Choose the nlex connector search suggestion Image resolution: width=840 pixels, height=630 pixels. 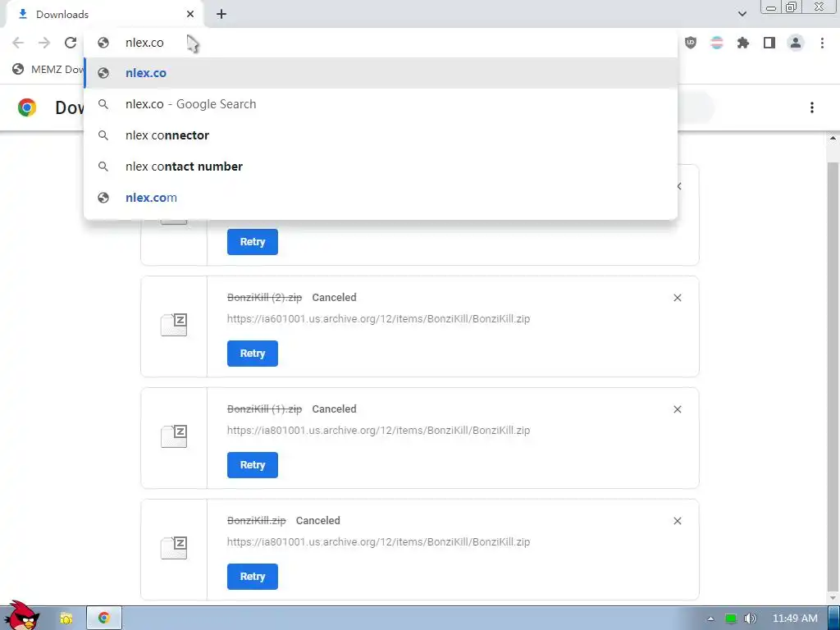pyautogui.click(x=381, y=135)
